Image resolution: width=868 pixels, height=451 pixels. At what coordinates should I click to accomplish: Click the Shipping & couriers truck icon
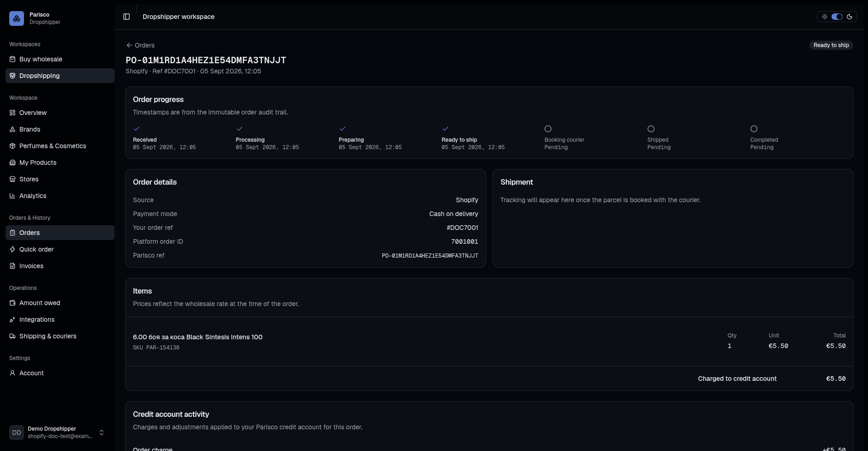[12, 336]
